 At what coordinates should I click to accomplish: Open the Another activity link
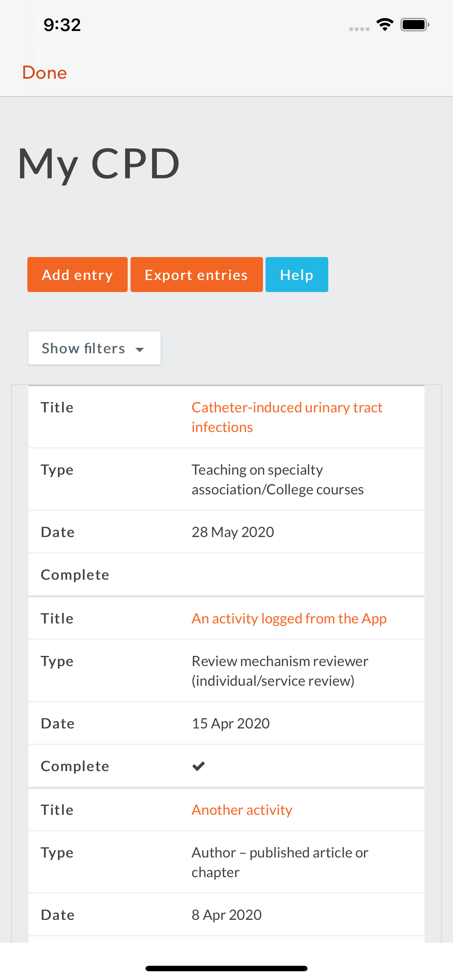(242, 810)
